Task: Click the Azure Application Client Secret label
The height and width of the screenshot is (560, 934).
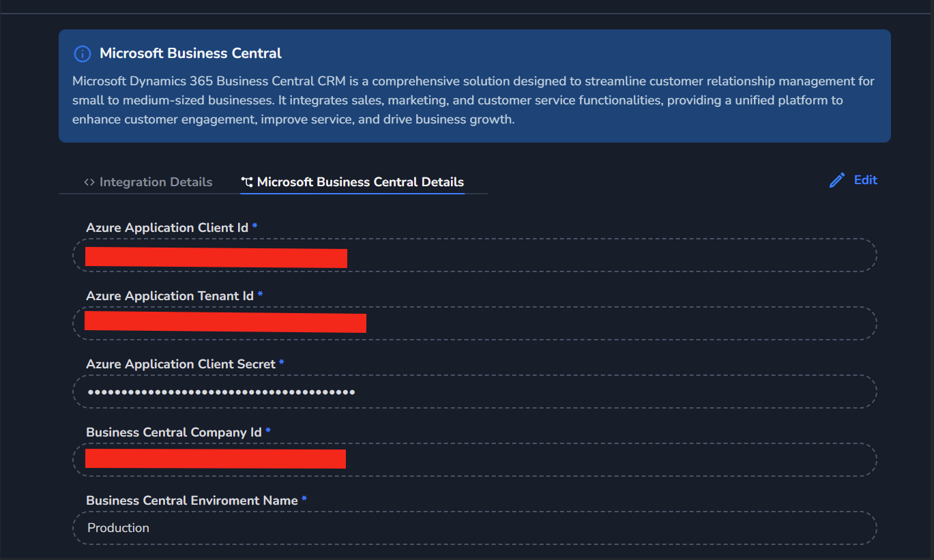Action: (181, 364)
